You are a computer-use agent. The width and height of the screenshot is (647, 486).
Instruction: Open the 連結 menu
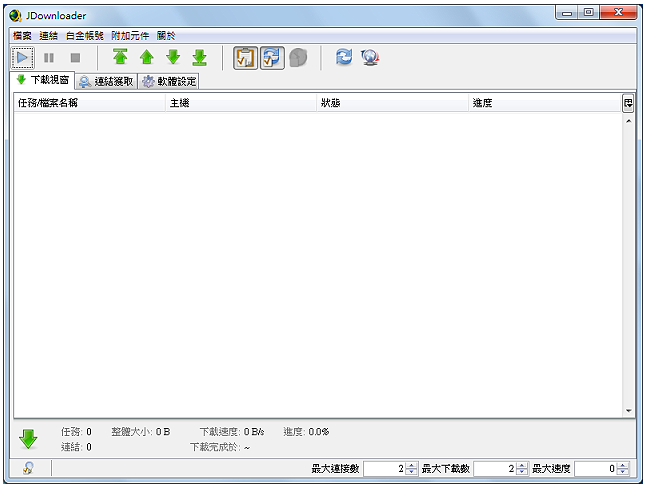coord(49,36)
